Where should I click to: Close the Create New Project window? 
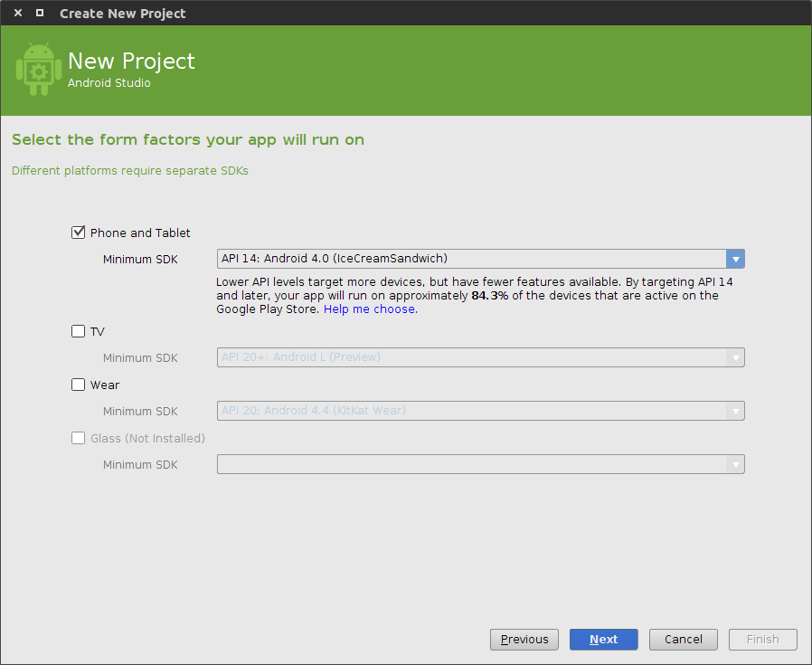point(18,13)
